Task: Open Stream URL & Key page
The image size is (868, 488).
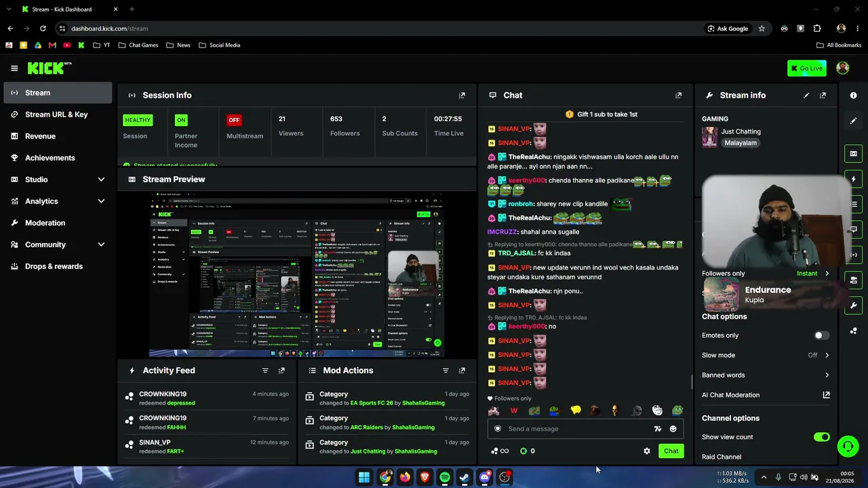Action: coord(58,115)
